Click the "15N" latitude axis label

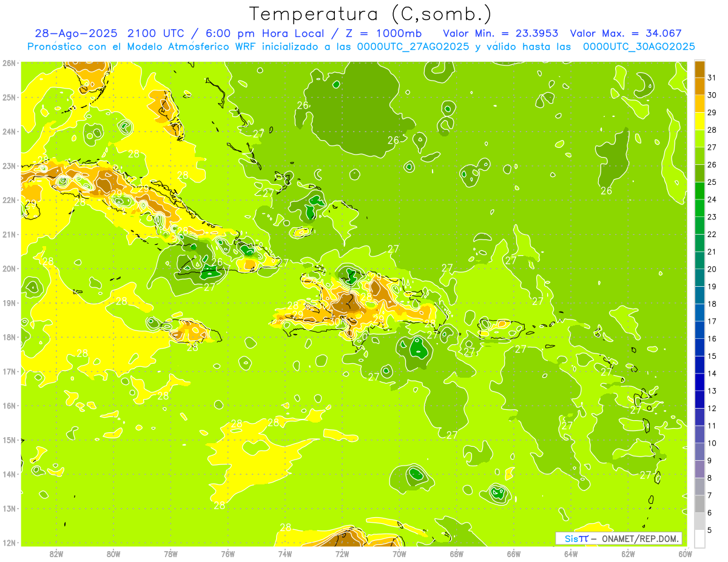click(9, 440)
